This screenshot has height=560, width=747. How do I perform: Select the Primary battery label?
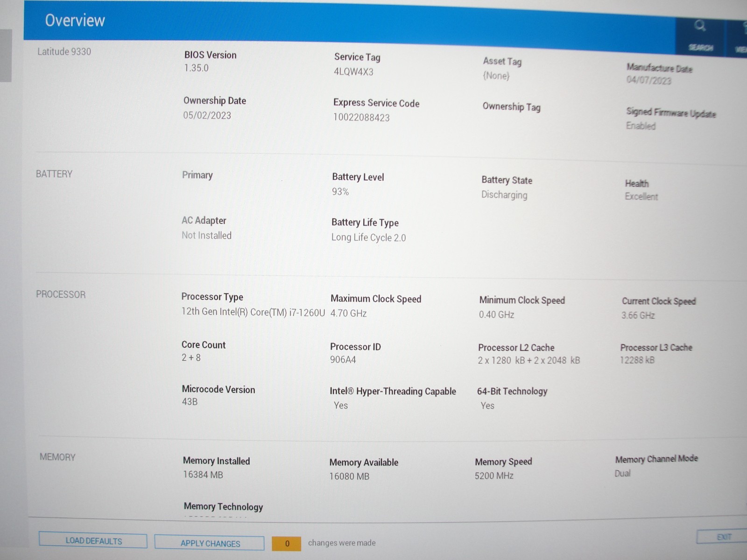(197, 175)
